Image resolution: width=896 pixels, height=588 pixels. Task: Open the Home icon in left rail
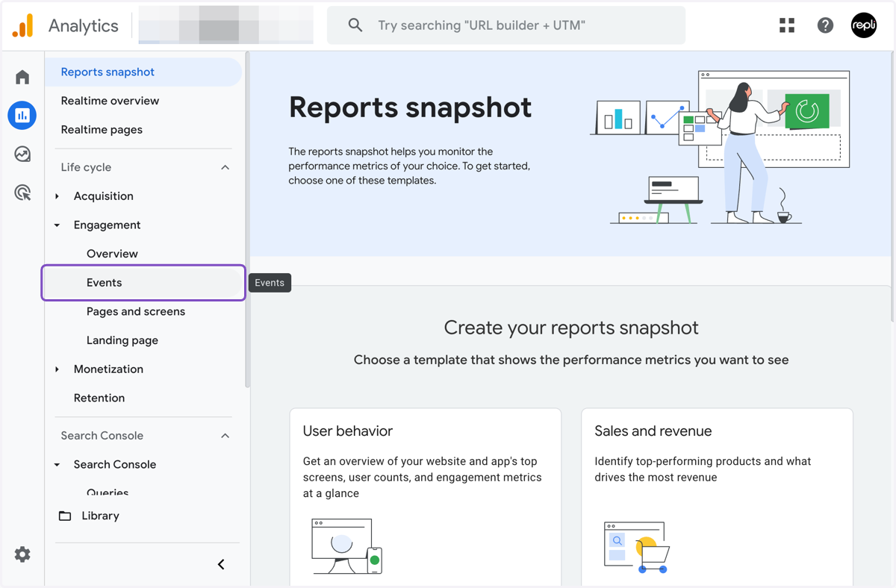[22, 77]
